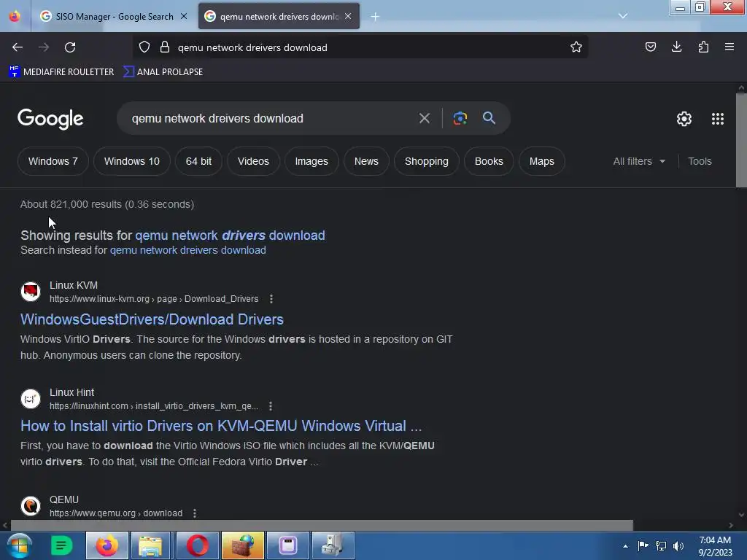The width and height of the screenshot is (747, 560).
Task: Open the shield tracking protection icon
Action: point(144,47)
